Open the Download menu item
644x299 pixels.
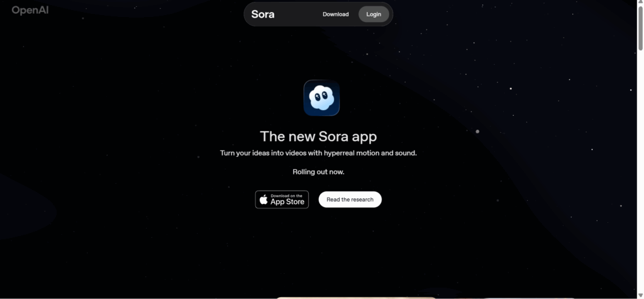tap(336, 14)
